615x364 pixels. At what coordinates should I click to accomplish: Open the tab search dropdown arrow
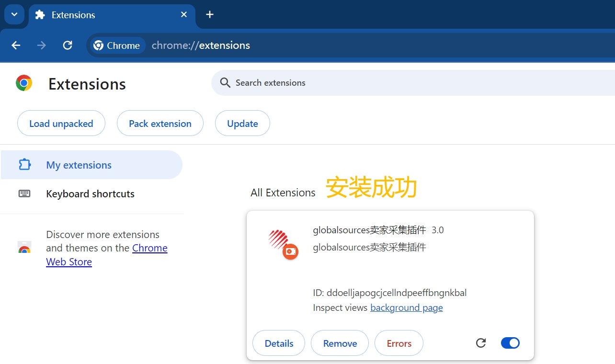[x=14, y=14]
